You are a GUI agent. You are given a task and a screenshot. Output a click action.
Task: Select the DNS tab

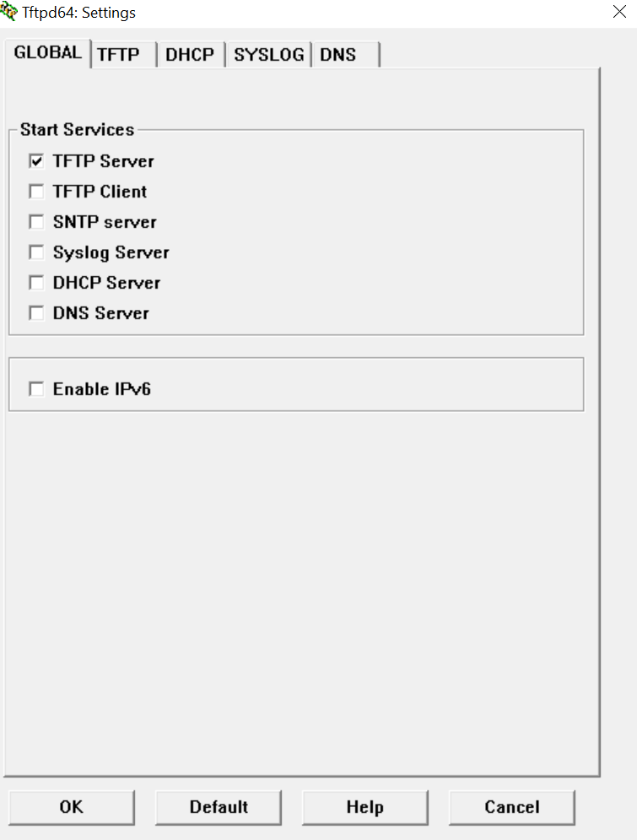tap(338, 55)
